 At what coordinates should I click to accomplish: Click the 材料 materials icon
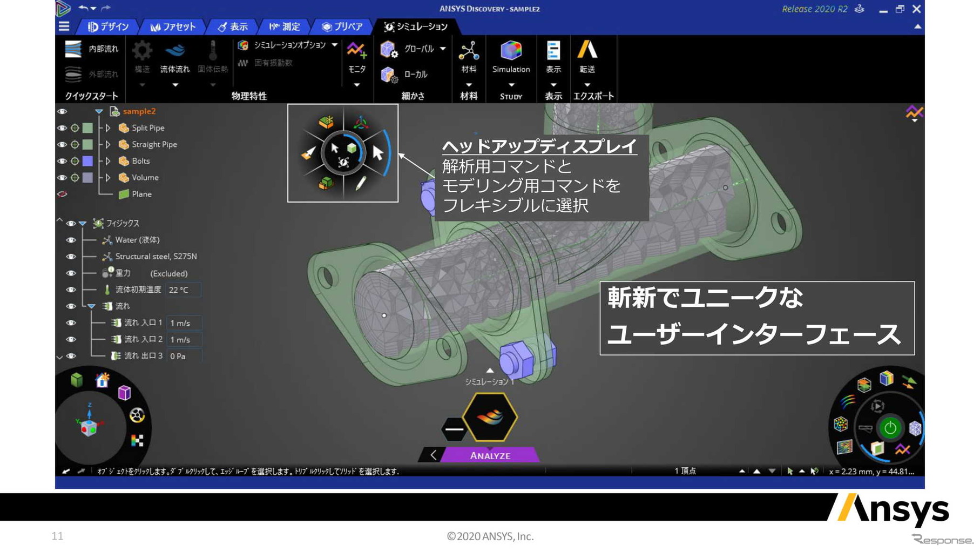469,51
